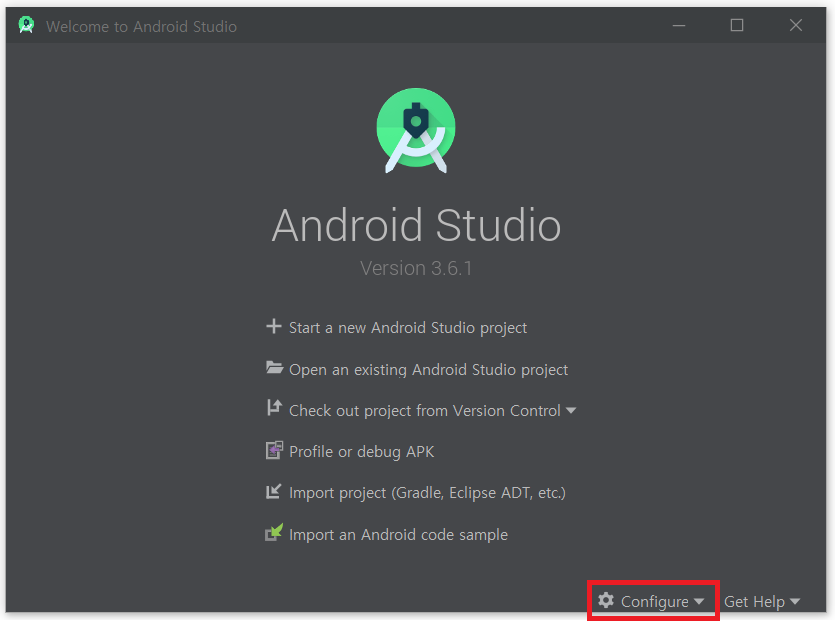
Task: Click the Android Studio title bar icon
Action: [x=26, y=25]
